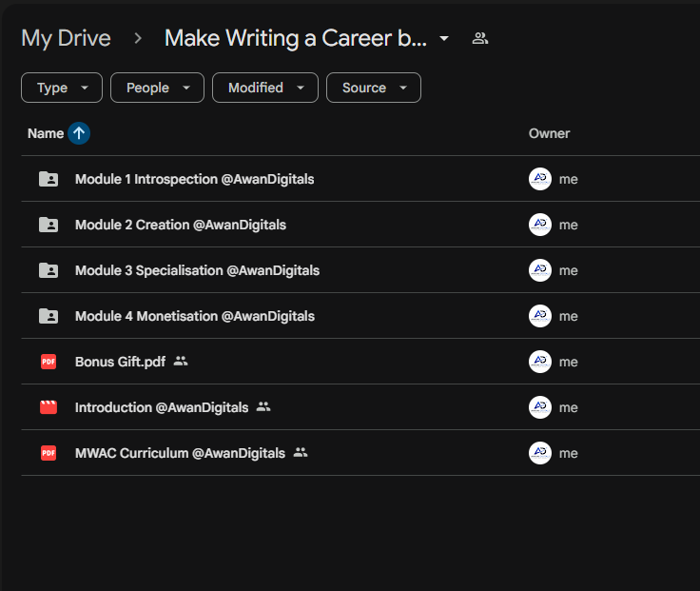Viewport: 700px width, 591px height.
Task: Click owner 'me' in Module 1 Introspection row
Action: coord(569,179)
